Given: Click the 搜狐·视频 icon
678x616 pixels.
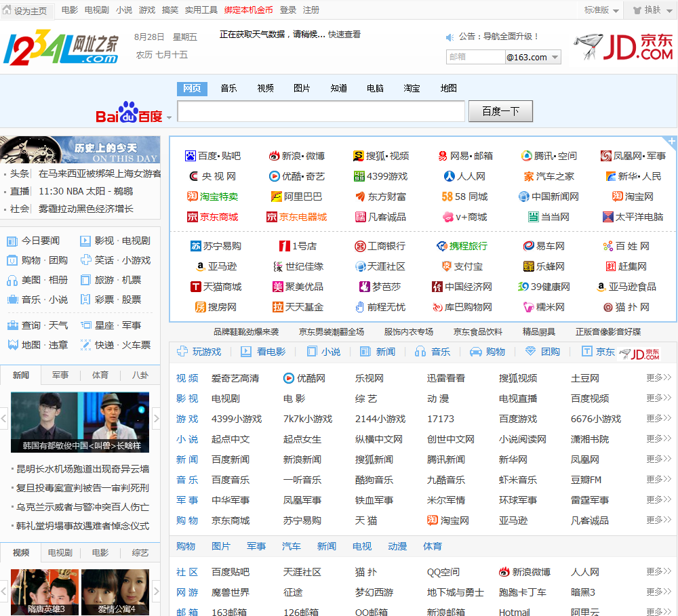Looking at the screenshot, I should (358, 156).
